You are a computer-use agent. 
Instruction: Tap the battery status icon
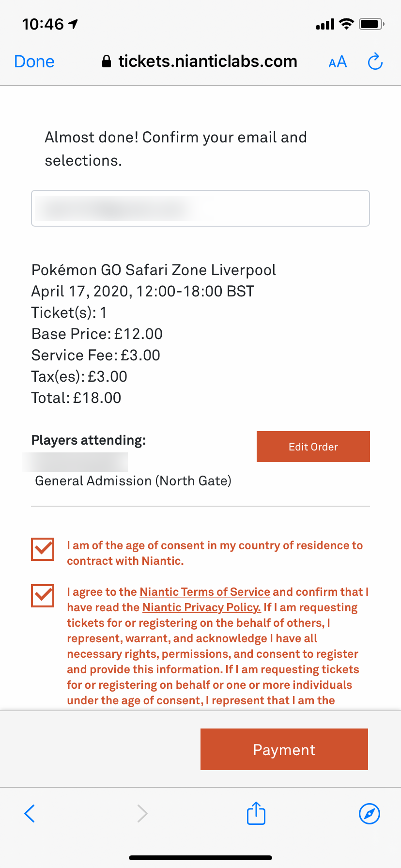click(372, 24)
